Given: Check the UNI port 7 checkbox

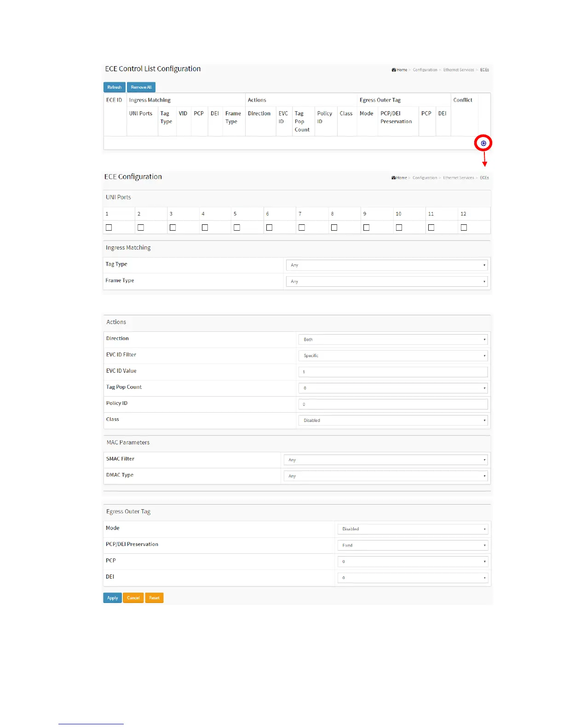Looking at the screenshot, I should [302, 227].
